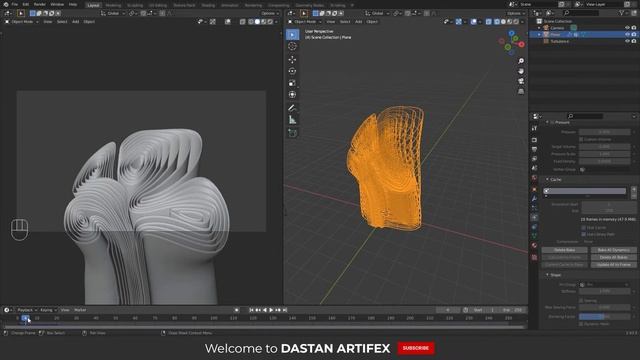Select the Add Cube tool
Viewport: 640px width, 360px height.
pyautogui.click(x=292, y=133)
